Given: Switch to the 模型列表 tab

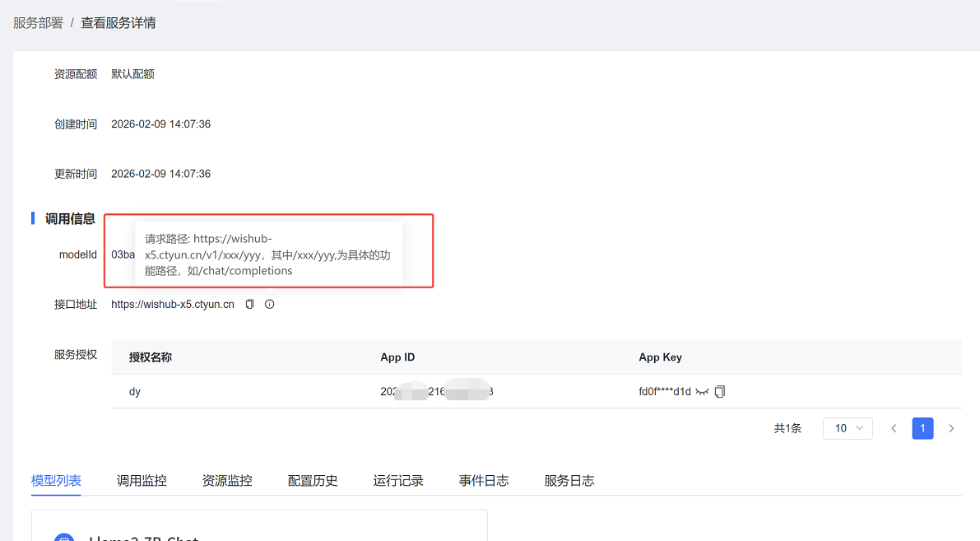Looking at the screenshot, I should click(x=56, y=481).
